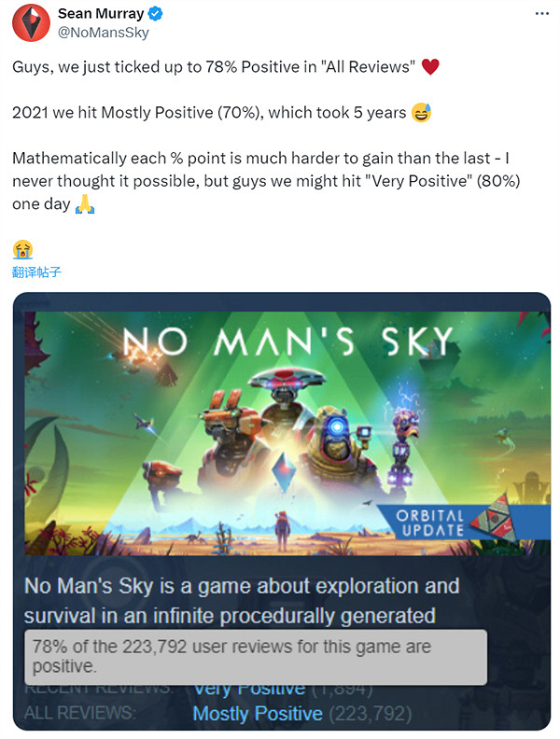
Task: Click the red heart emoji
Action: [x=430, y=67]
